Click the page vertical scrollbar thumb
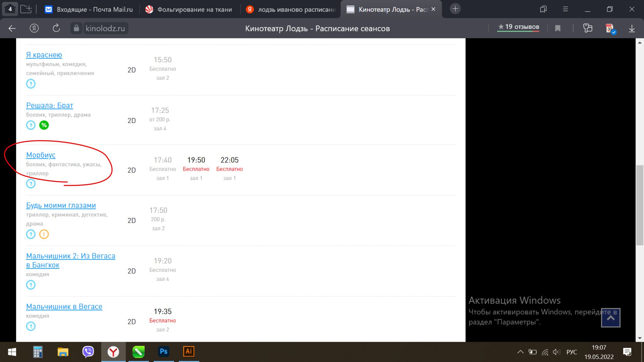Viewport: 644px width, 362px height. click(640, 205)
